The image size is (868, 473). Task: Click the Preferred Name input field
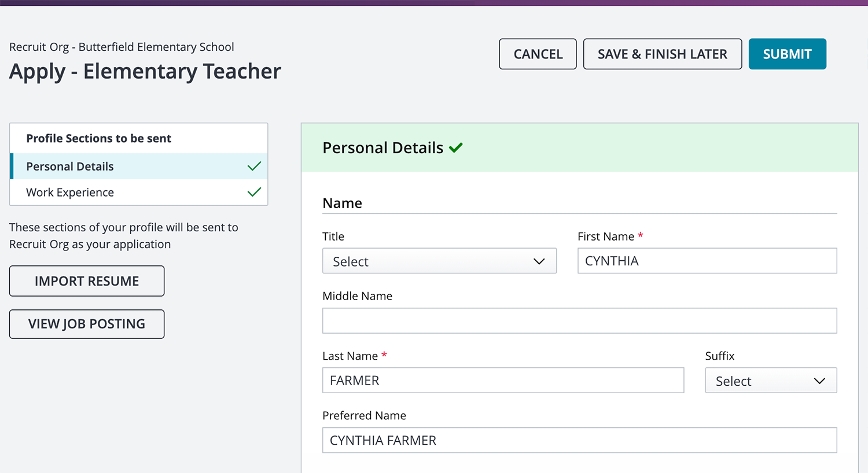coord(579,441)
